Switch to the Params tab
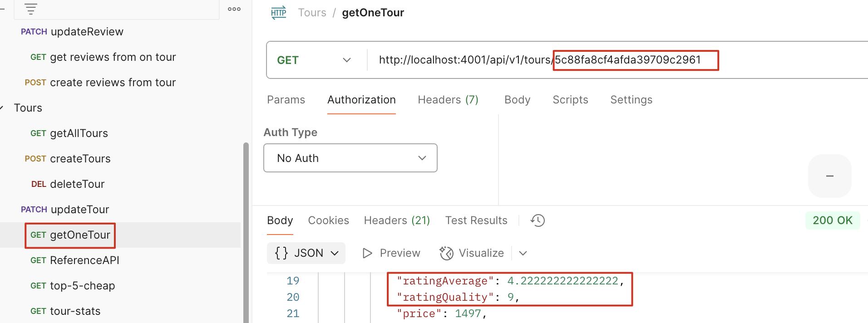The image size is (868, 323). [286, 100]
